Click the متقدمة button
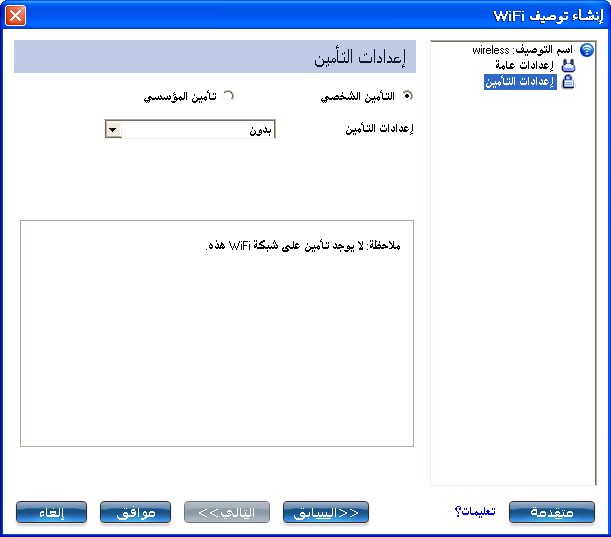Image resolution: width=611 pixels, height=537 pixels. (552, 512)
